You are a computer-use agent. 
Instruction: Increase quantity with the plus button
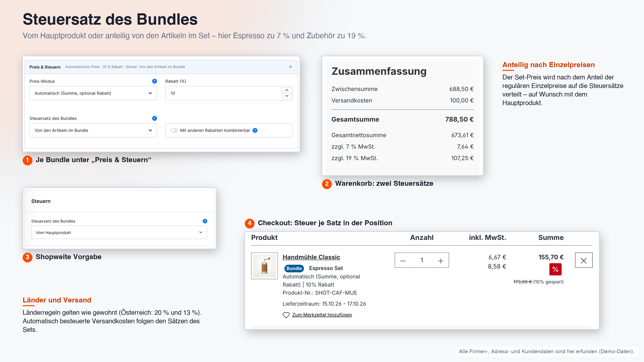[440, 261]
